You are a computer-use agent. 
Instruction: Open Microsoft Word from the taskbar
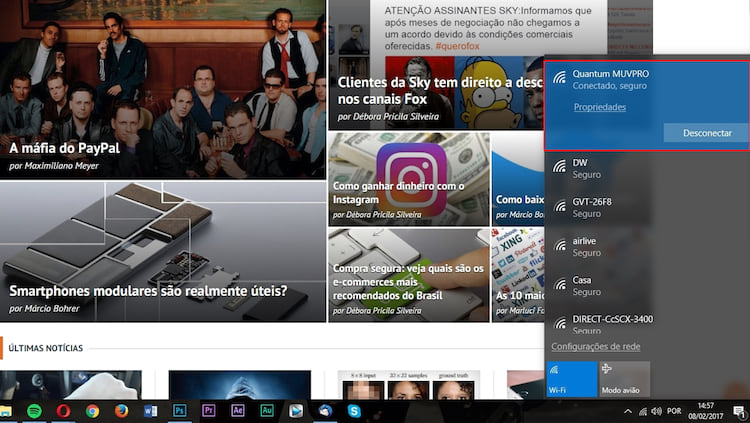coord(151,411)
